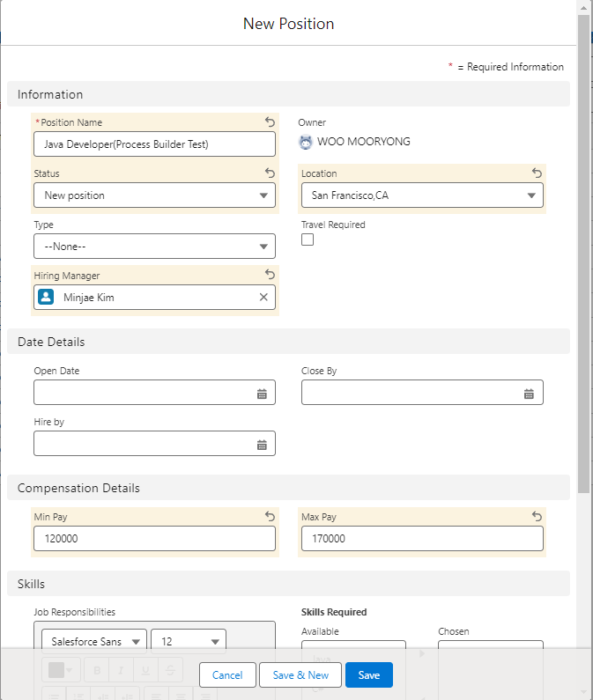This screenshot has height=700, width=593.
Task: Expand the Type picklist
Action: (x=154, y=247)
